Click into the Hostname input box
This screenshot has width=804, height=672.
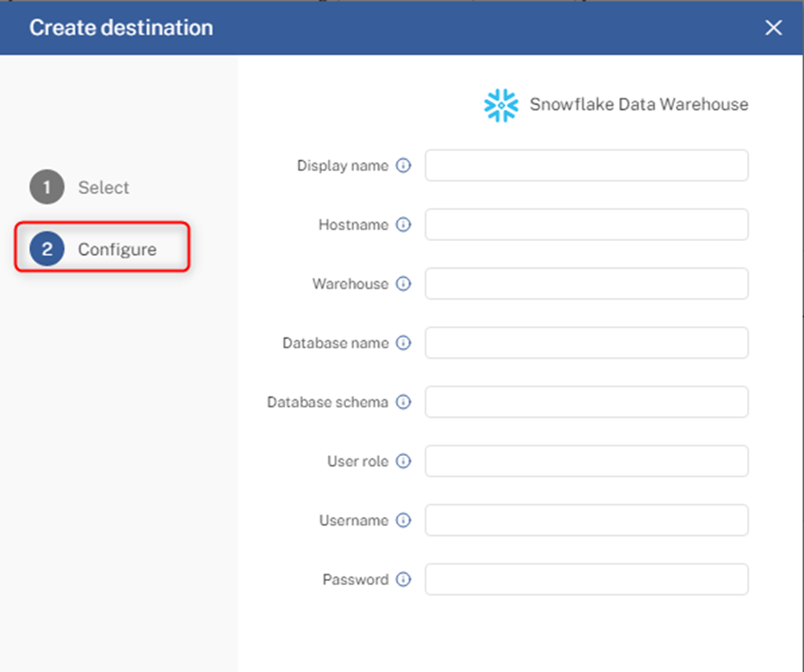586,225
